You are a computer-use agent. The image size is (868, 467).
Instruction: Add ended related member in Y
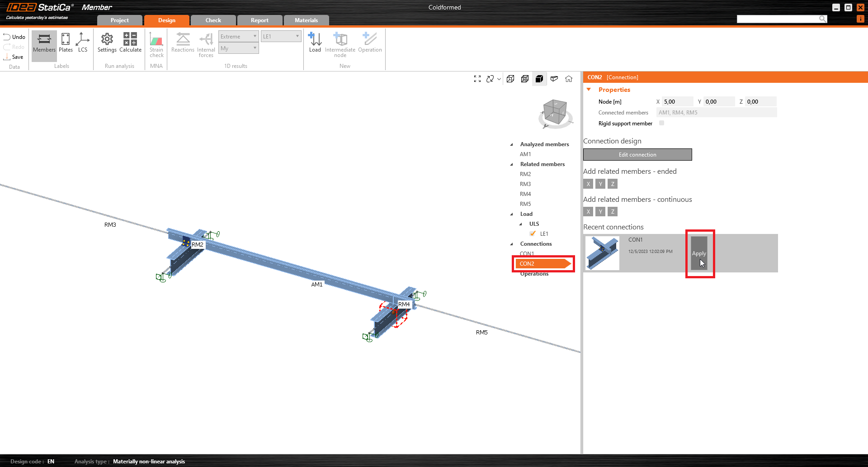click(600, 184)
